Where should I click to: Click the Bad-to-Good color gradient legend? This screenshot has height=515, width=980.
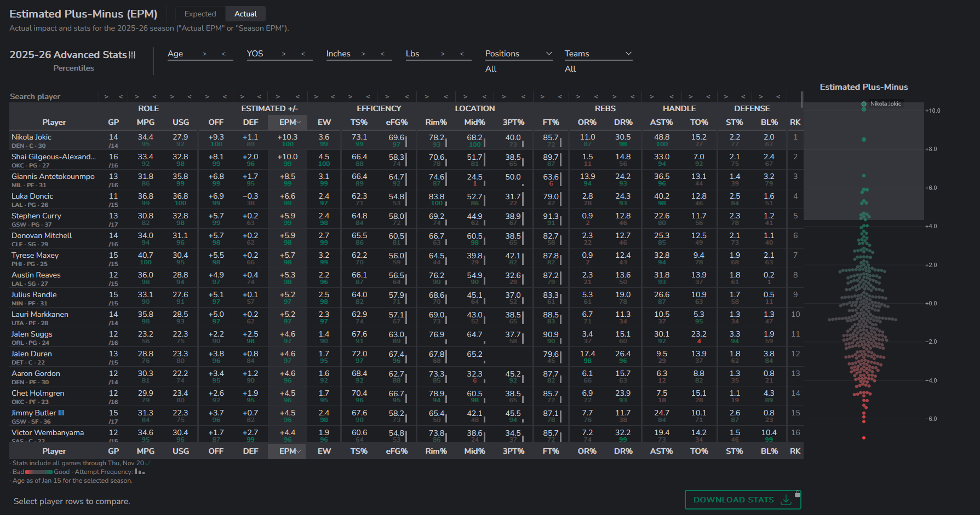click(39, 472)
